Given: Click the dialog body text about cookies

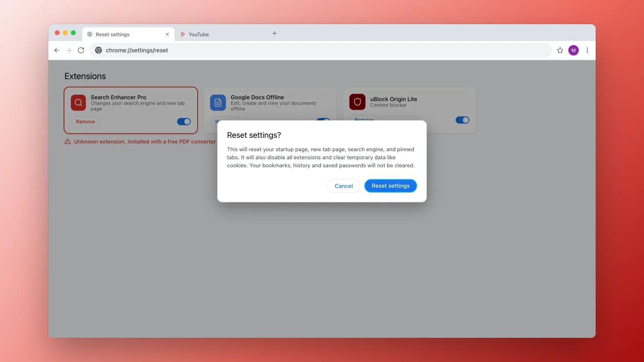Looking at the screenshot, I should [x=321, y=157].
